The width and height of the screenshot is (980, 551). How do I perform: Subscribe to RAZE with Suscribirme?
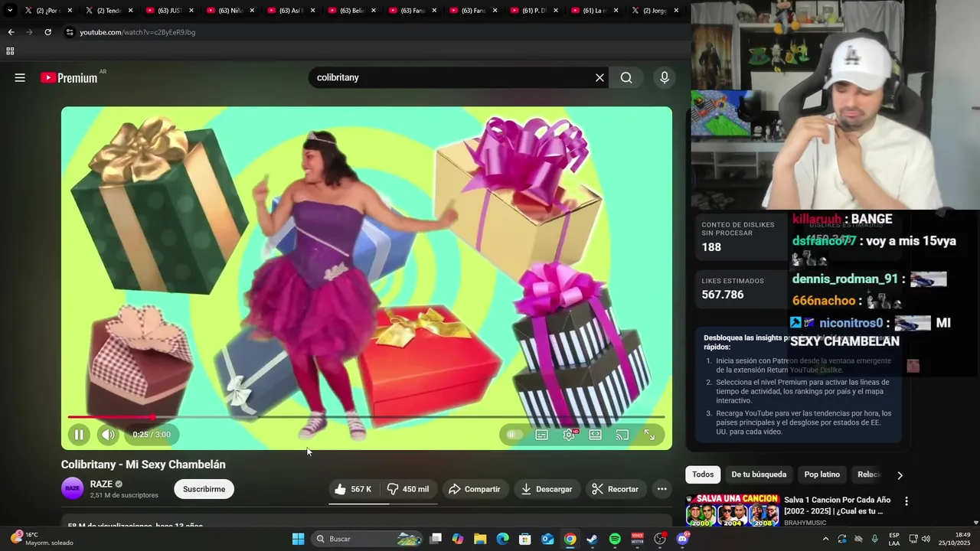tap(204, 489)
